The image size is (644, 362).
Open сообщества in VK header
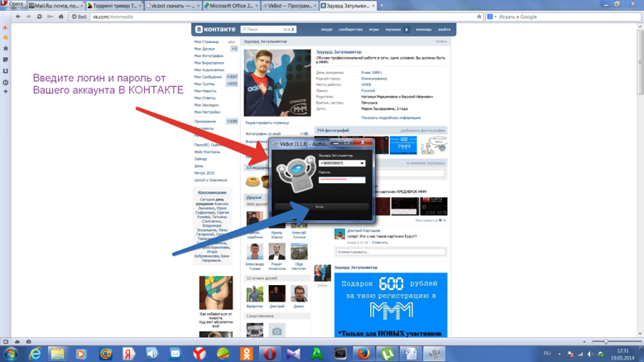(350, 30)
